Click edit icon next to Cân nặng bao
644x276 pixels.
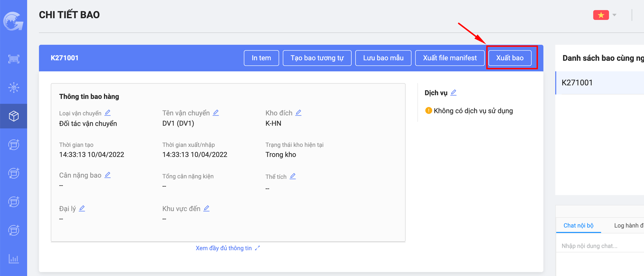coord(108,175)
